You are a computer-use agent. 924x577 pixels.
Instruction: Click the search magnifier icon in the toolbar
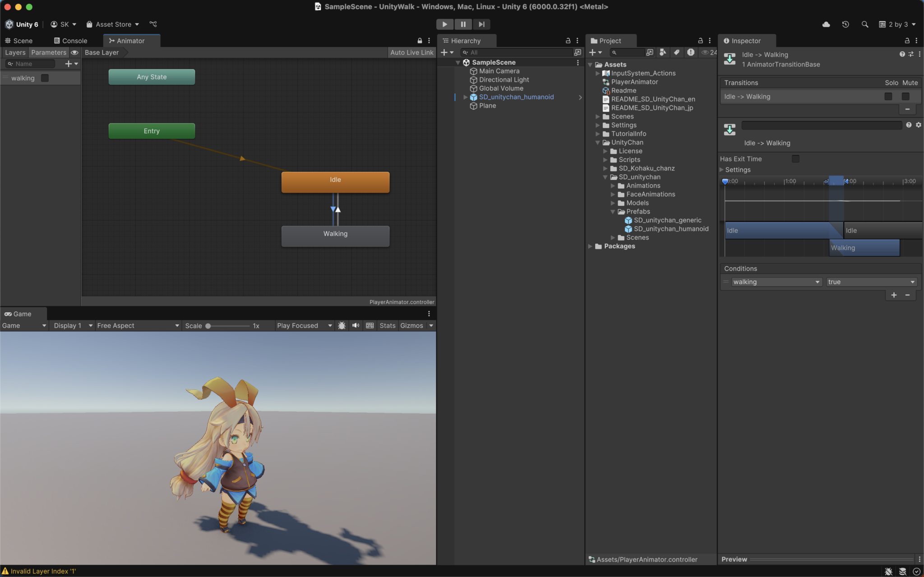point(865,24)
